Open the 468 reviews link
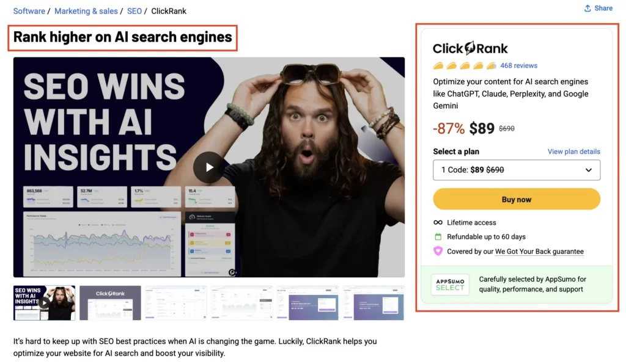The height and width of the screenshot is (364, 626). (518, 65)
